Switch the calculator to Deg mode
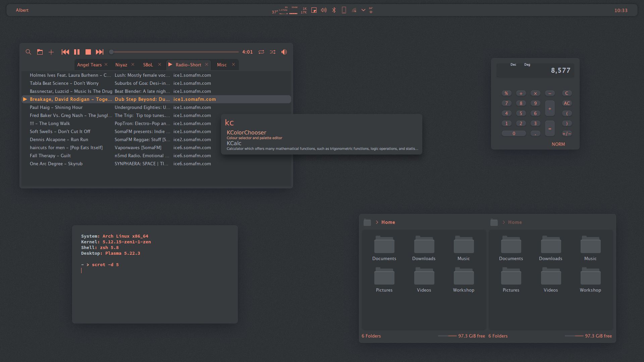 pos(528,64)
